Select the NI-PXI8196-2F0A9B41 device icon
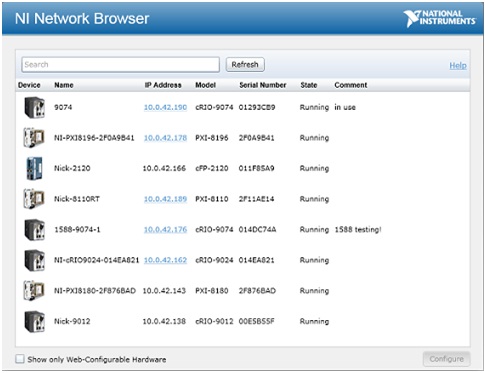Viewport: 485px width, 373px height. coord(34,138)
